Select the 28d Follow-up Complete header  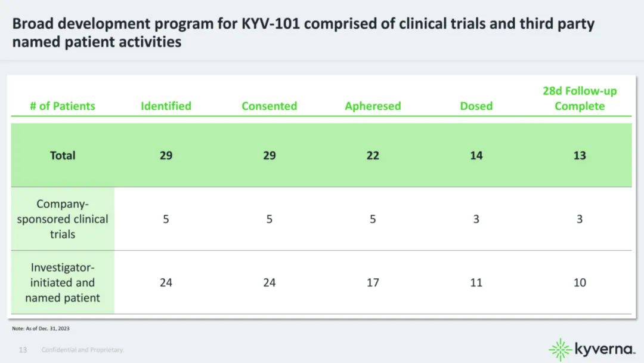tap(580, 99)
